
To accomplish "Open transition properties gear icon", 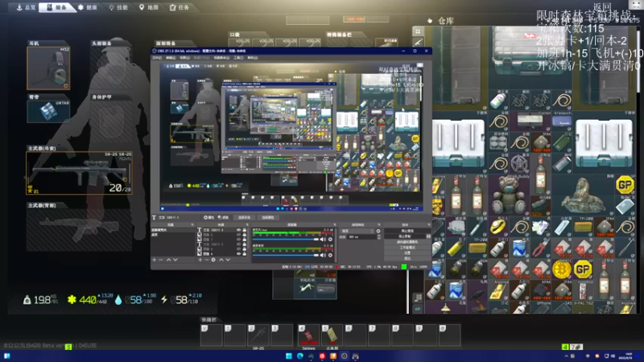I will click(x=378, y=231).
